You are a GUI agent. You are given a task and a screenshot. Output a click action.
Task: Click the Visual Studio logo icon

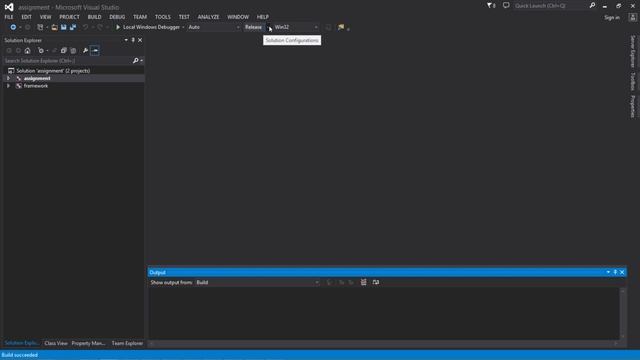(x=9, y=7)
